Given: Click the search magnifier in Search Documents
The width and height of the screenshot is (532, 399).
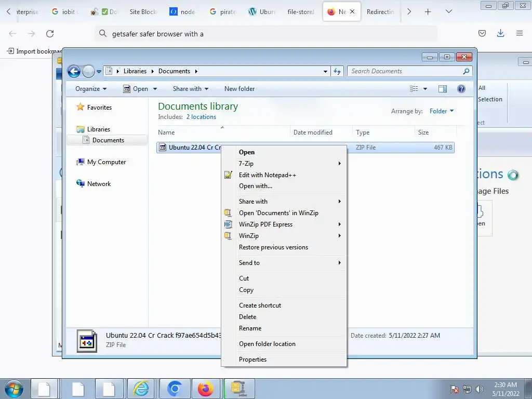Looking at the screenshot, I should (466, 71).
